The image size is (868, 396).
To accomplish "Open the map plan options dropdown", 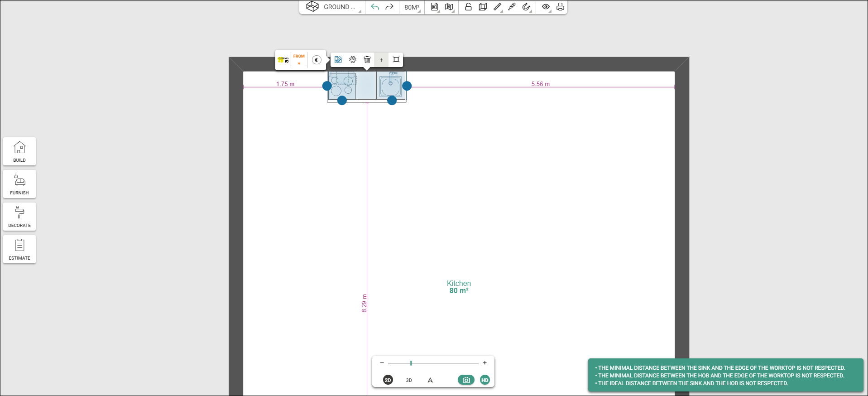I will click(449, 7).
